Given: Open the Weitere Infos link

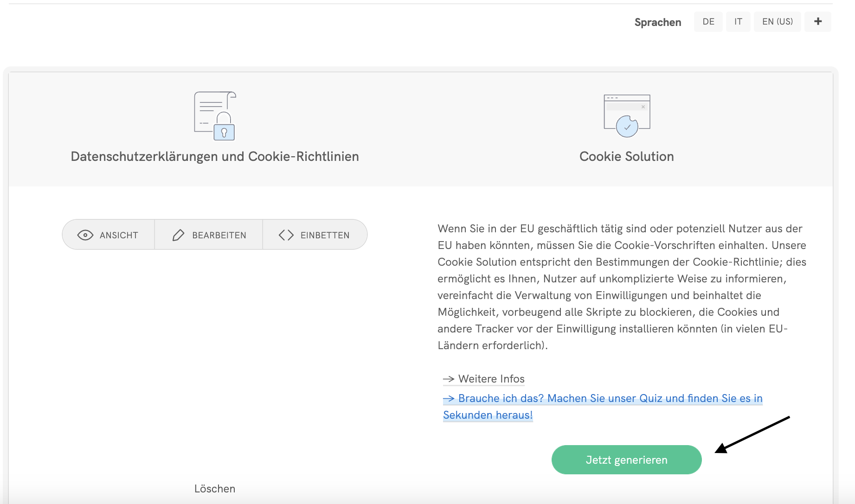Looking at the screenshot, I should [491, 379].
